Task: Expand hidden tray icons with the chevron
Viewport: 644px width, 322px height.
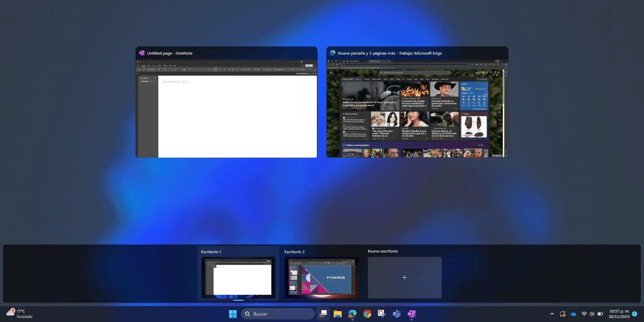Action: tap(552, 314)
